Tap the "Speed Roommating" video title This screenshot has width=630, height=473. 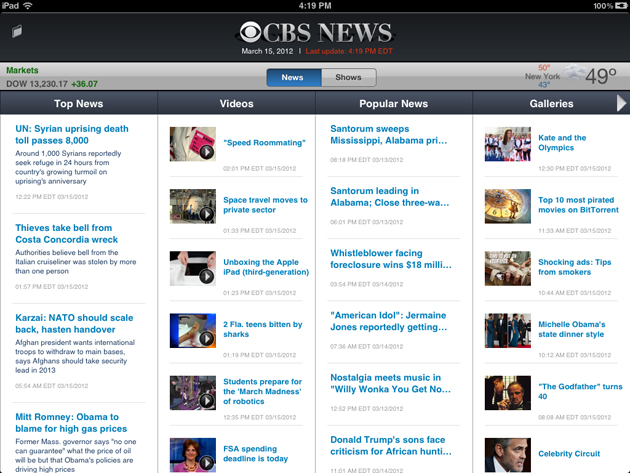click(264, 143)
